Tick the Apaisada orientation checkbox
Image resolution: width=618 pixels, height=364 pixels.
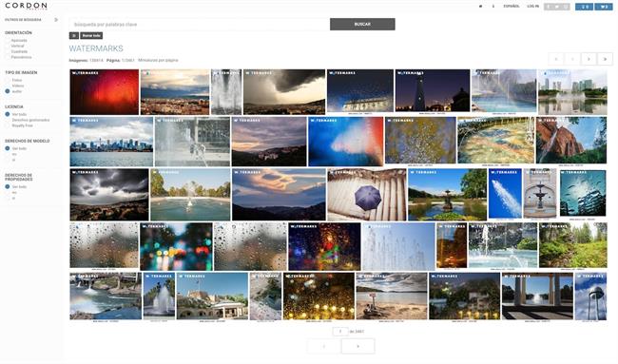click(8, 41)
